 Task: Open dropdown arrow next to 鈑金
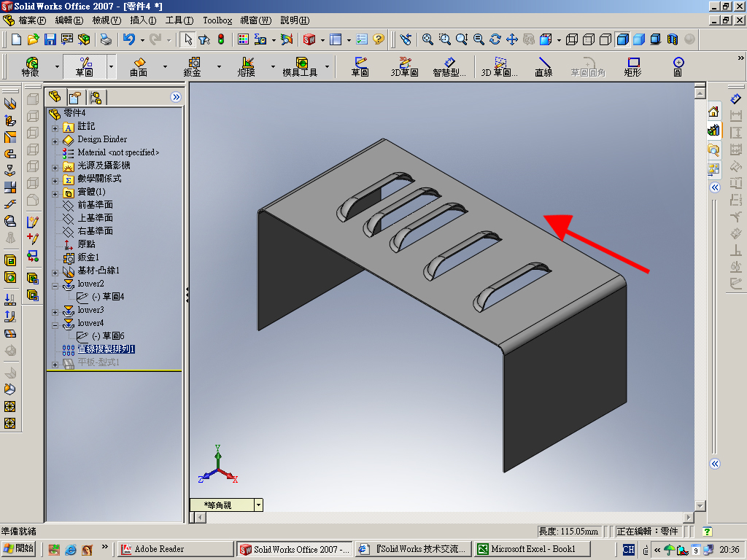point(219,66)
